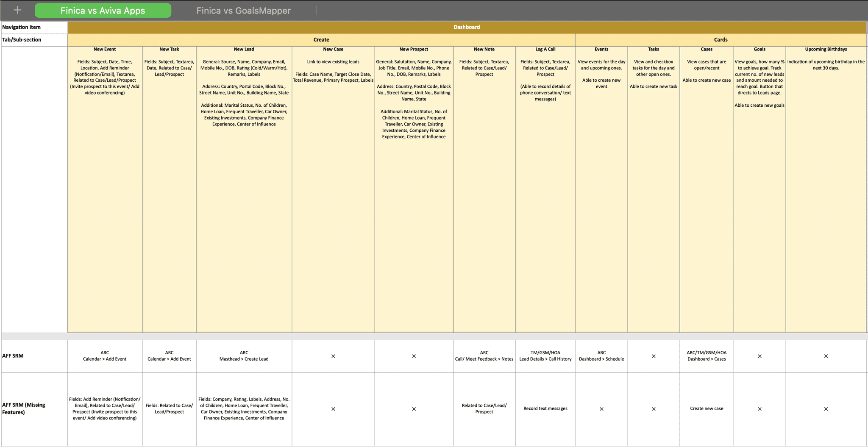868x447 pixels.
Task: Click Missing Features cell under New Note
Action: (x=484, y=408)
